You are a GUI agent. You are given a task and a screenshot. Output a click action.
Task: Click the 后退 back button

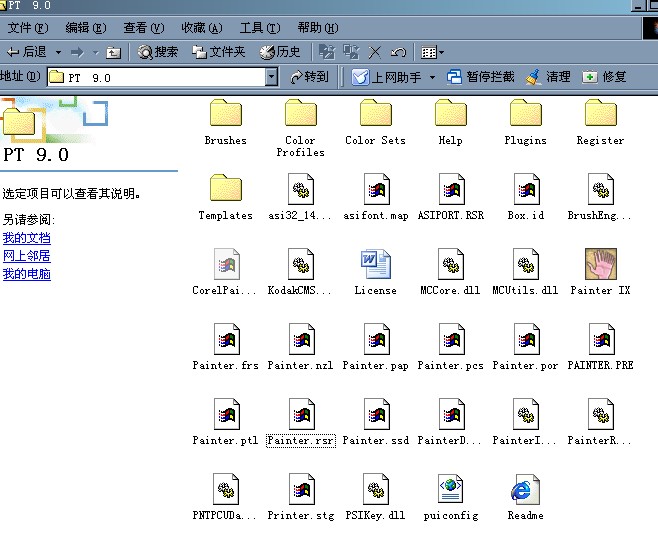pyautogui.click(x=26, y=52)
